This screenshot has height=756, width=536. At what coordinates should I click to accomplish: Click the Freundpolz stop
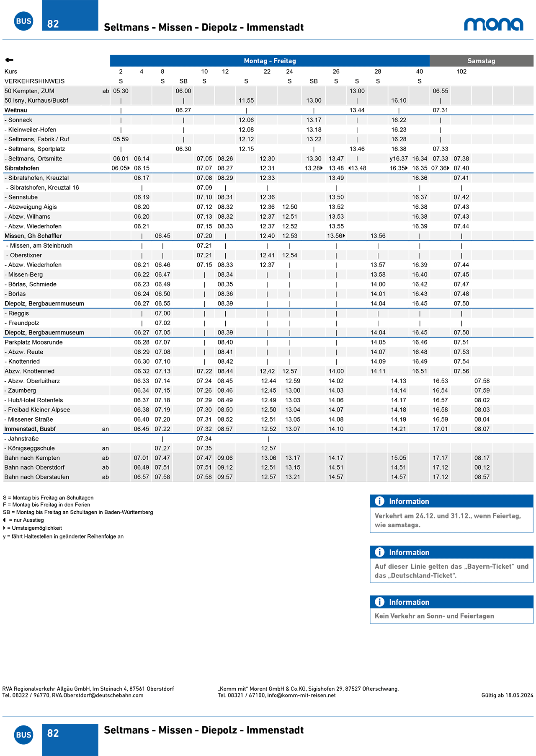22,323
